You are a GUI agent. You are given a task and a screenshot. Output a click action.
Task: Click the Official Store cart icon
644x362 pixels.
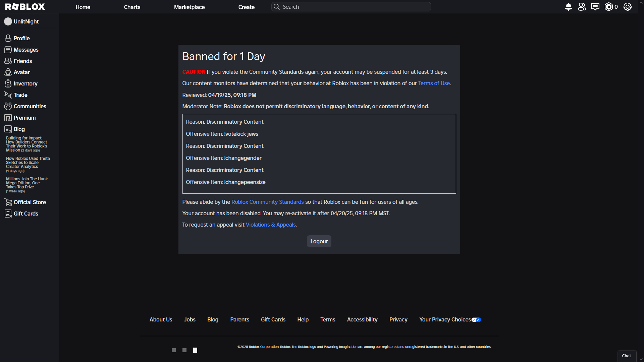point(8,202)
